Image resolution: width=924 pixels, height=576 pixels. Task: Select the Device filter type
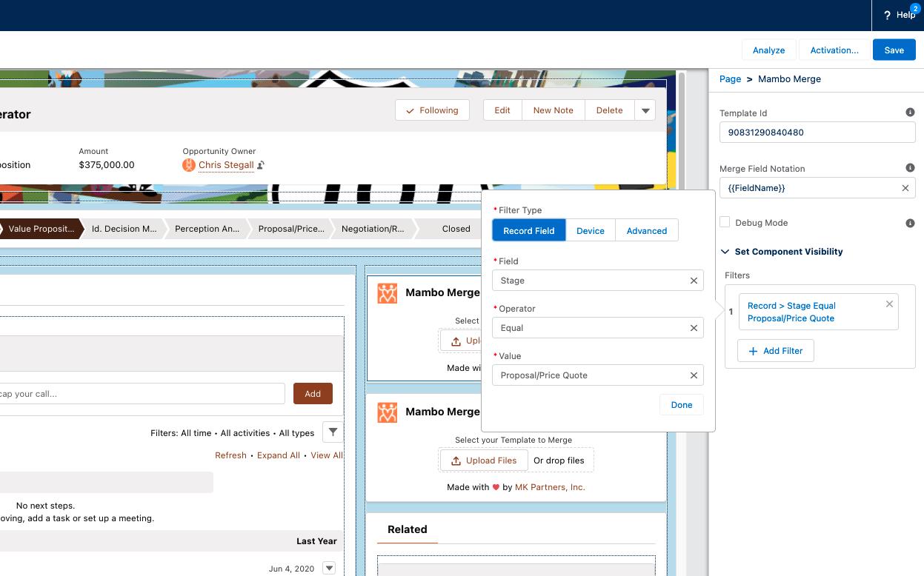(590, 231)
